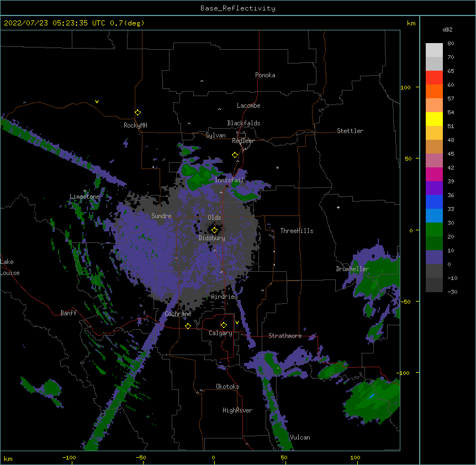
Task: Click the Drumheller town label
Action: click(352, 269)
